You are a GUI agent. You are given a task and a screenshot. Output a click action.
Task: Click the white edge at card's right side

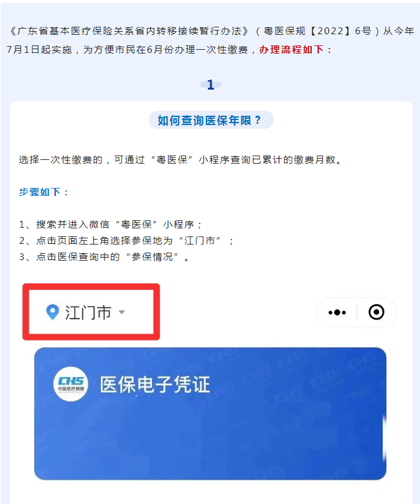(385, 437)
